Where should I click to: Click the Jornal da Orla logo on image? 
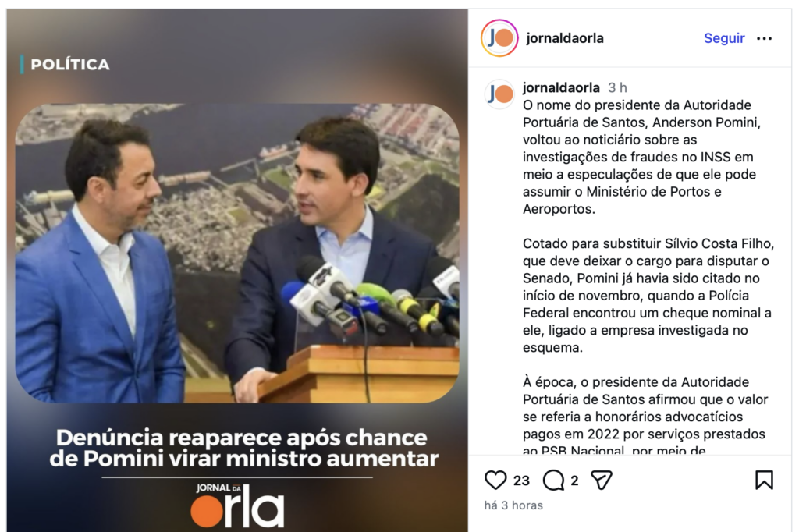tap(237, 505)
